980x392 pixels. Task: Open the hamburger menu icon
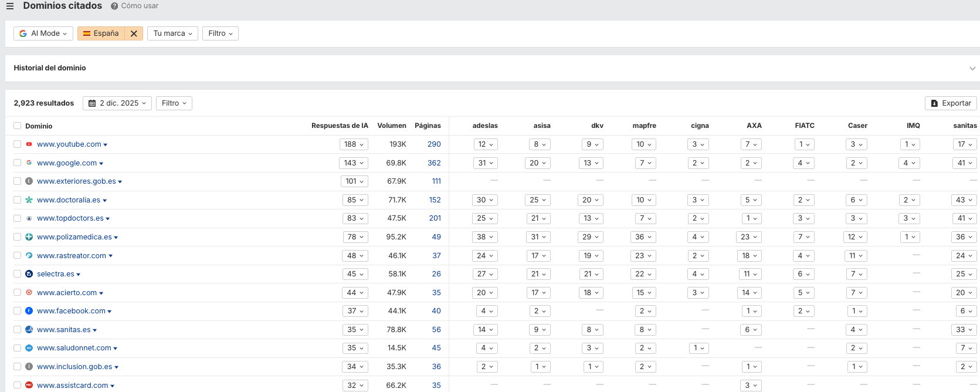[x=10, y=6]
